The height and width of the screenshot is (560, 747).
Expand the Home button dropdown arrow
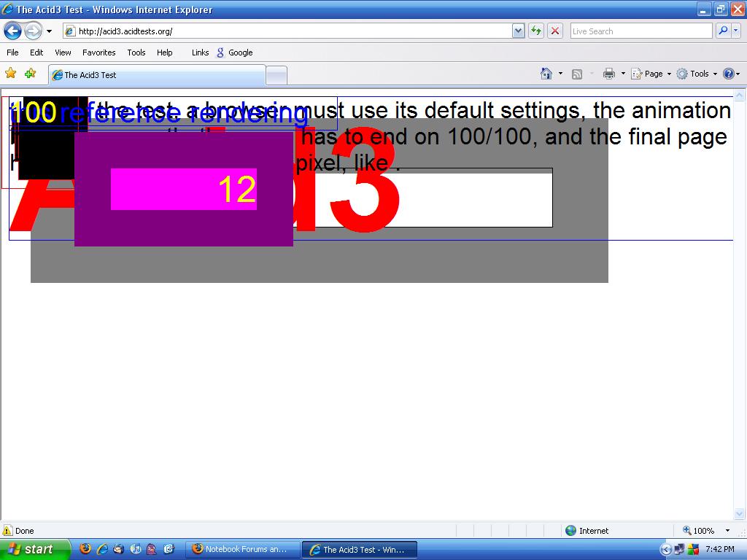coord(560,74)
